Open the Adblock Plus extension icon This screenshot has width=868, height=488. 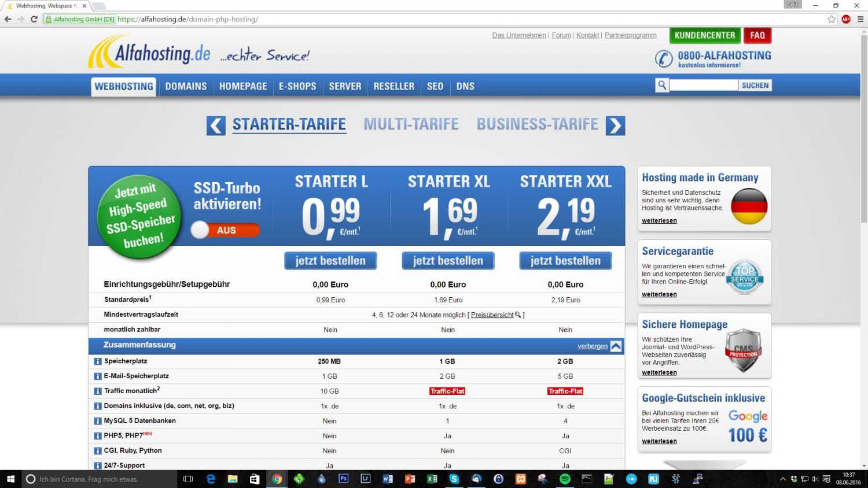[846, 19]
